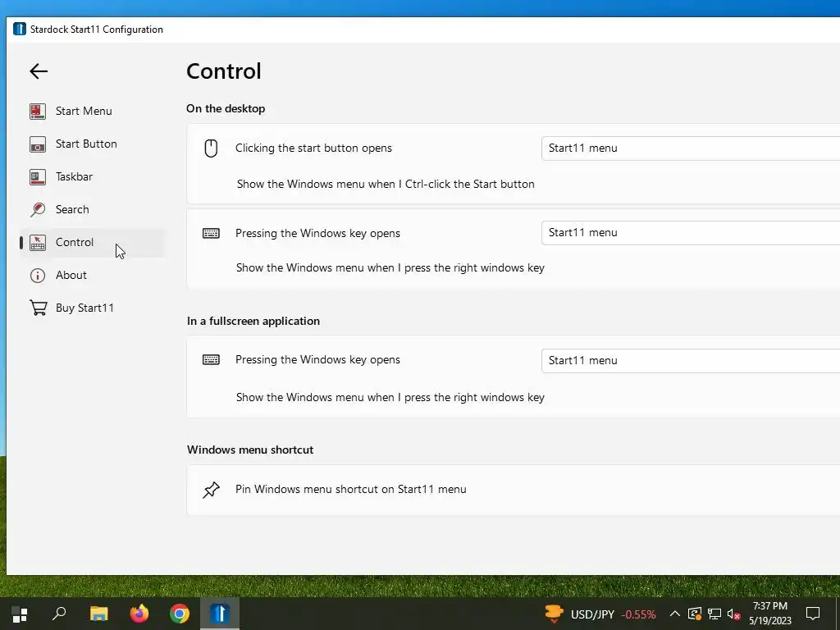This screenshot has width=840, height=630.
Task: Open taskbar search magnifier
Action: 59,614
